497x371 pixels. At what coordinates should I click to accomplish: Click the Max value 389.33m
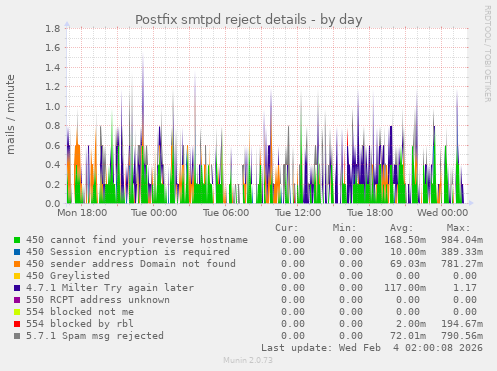(x=462, y=252)
